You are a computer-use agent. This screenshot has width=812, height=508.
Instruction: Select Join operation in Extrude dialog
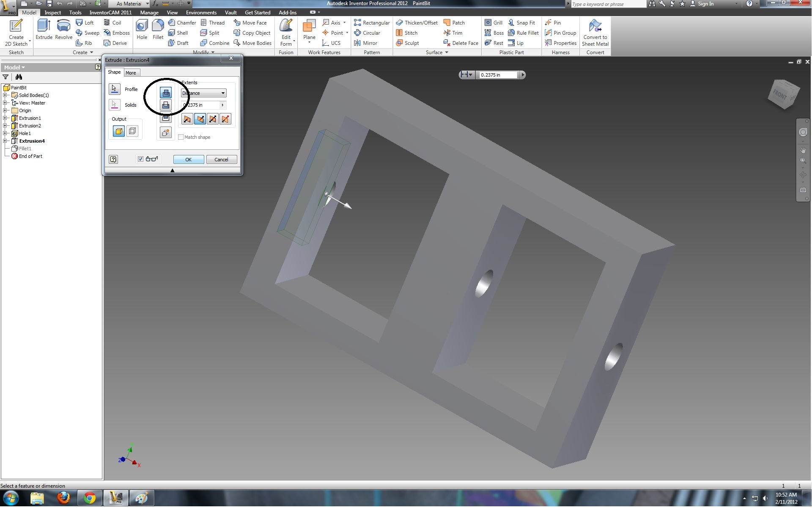[x=166, y=93]
